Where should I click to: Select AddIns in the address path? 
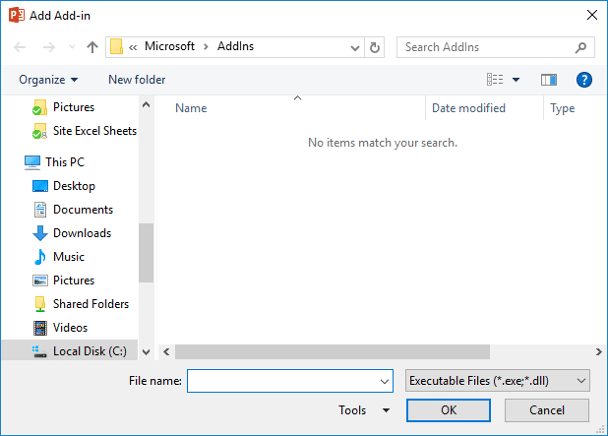click(x=235, y=46)
